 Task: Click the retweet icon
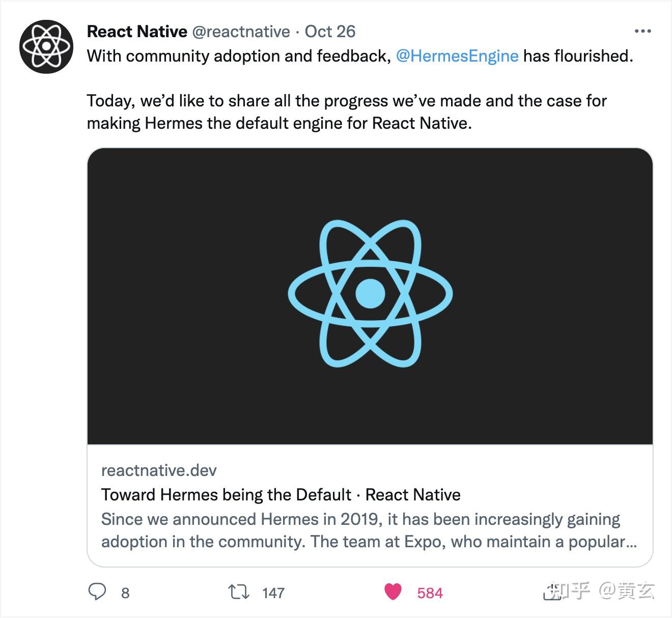238,592
